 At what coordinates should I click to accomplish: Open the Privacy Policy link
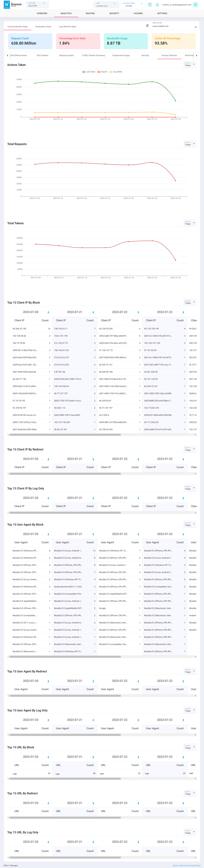coord(195,866)
